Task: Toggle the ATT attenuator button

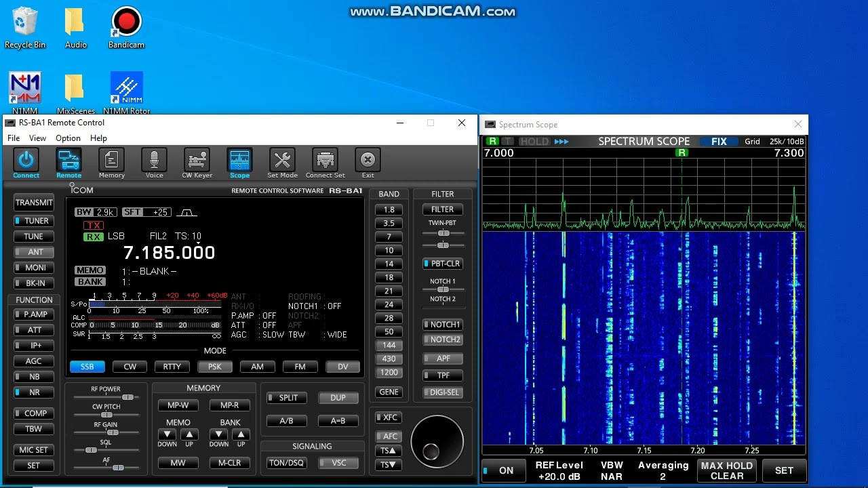Action: [34, 330]
